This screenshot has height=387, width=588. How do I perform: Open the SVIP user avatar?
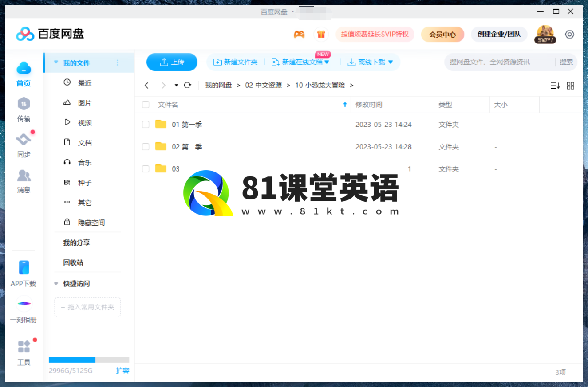click(x=545, y=34)
